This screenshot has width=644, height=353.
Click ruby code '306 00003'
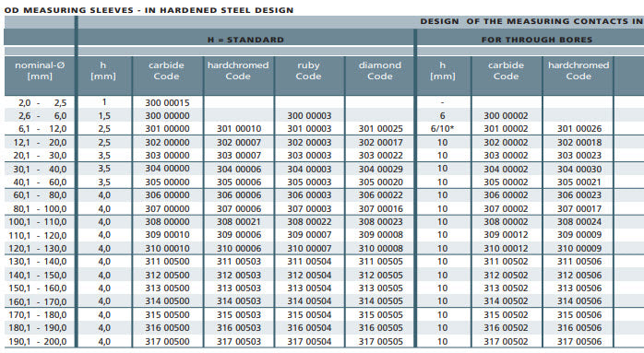(x=309, y=195)
